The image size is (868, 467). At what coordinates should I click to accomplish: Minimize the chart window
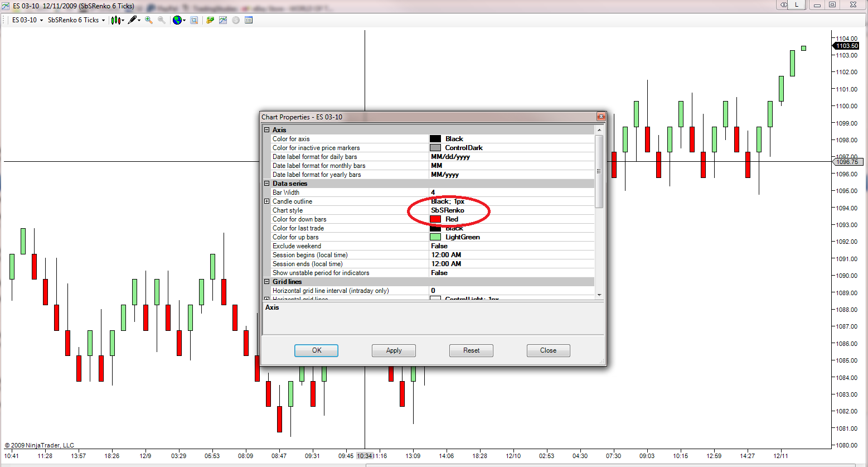coord(817,4)
